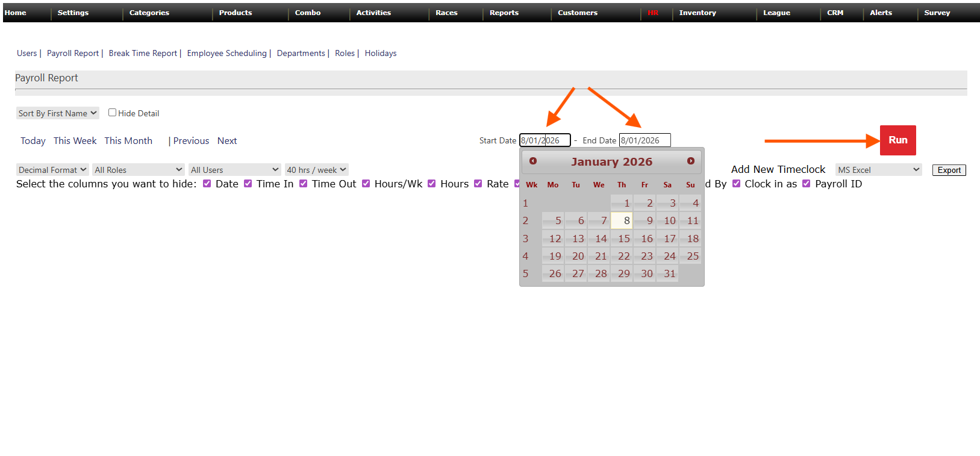Open the Sort By First Name dropdown

(x=57, y=113)
